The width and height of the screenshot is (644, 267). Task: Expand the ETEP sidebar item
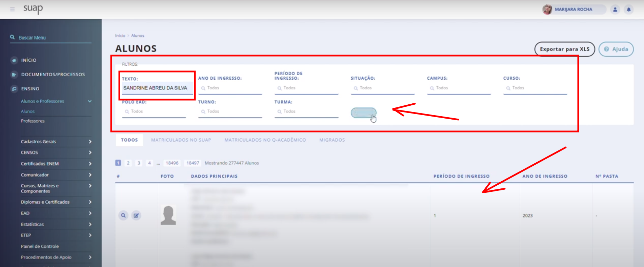[56, 235]
